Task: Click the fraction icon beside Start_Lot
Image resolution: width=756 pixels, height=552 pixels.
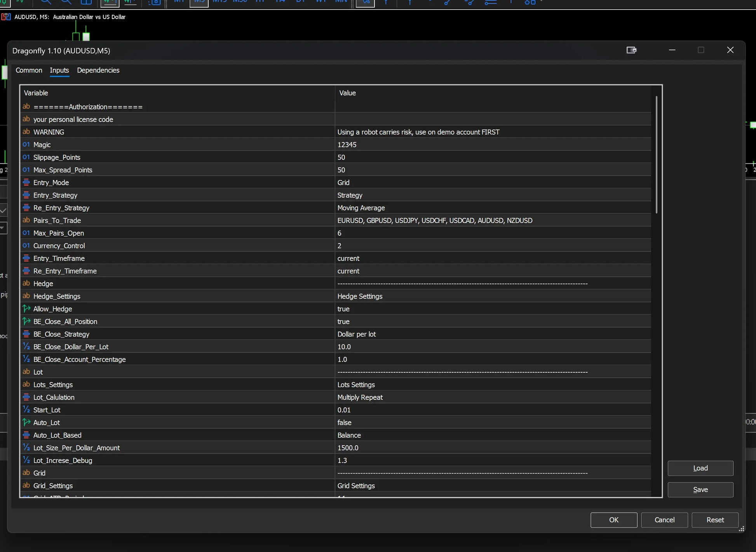Action: point(26,410)
